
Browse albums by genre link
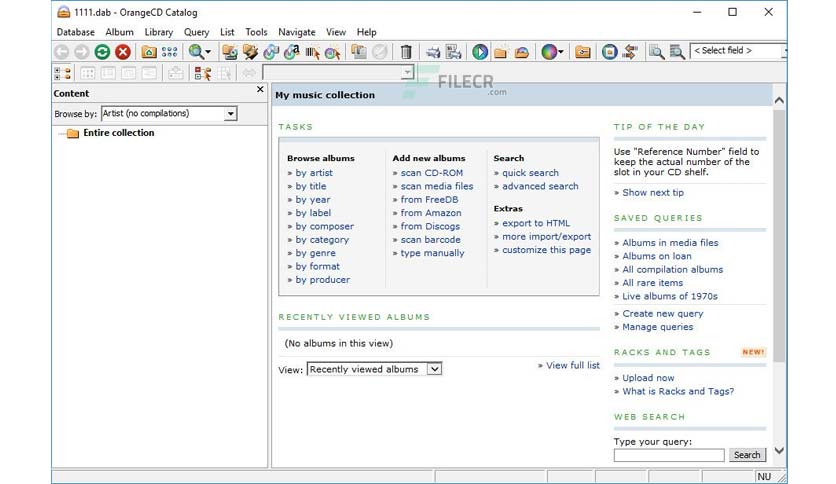[316, 253]
